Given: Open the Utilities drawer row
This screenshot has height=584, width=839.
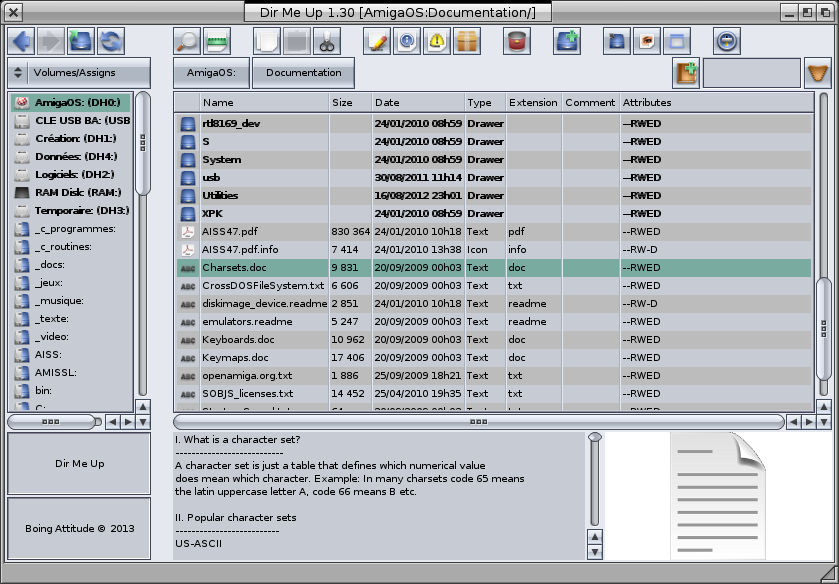Looking at the screenshot, I should [x=221, y=196].
